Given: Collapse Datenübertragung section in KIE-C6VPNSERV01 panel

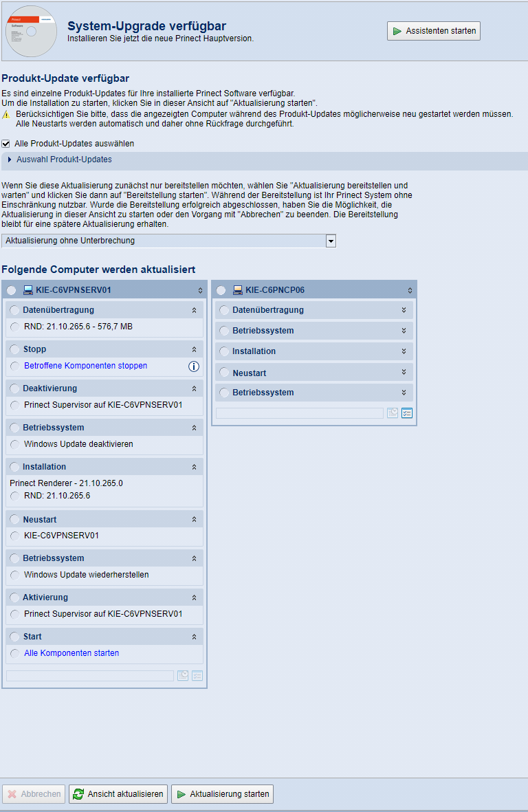Looking at the screenshot, I should (x=194, y=310).
